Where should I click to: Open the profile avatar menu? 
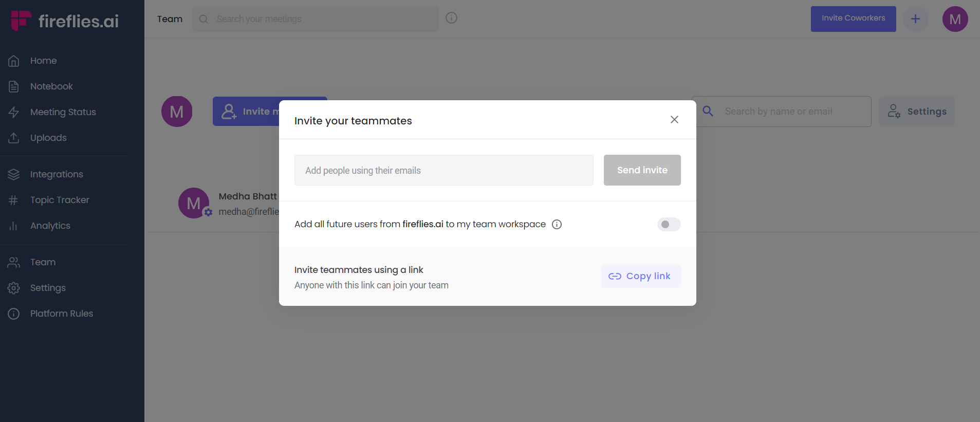pos(955,19)
